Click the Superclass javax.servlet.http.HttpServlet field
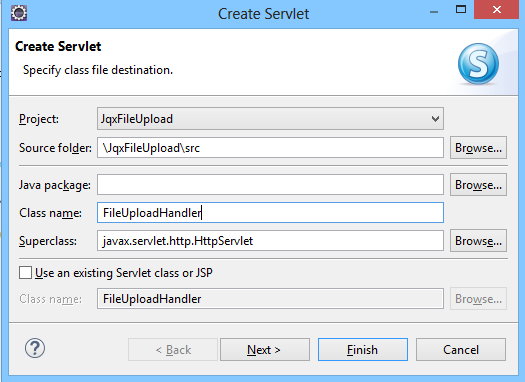The width and height of the screenshot is (525, 382). 270,240
